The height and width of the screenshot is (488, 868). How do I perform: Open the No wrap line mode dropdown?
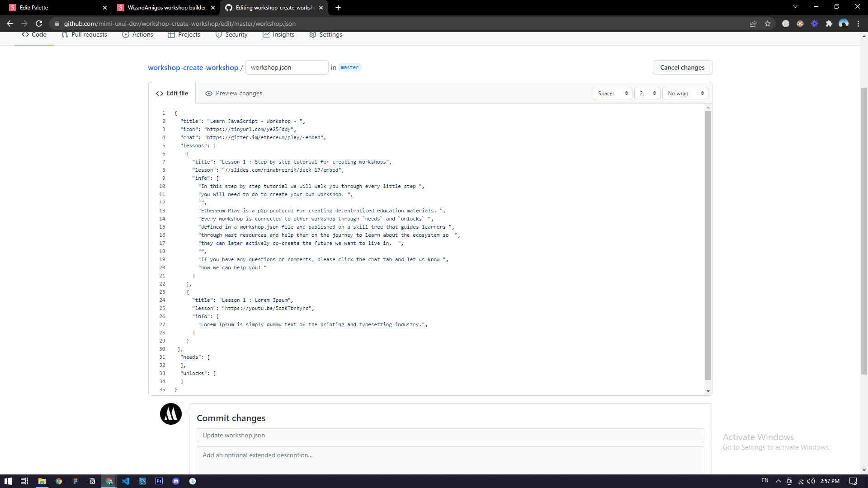click(685, 94)
